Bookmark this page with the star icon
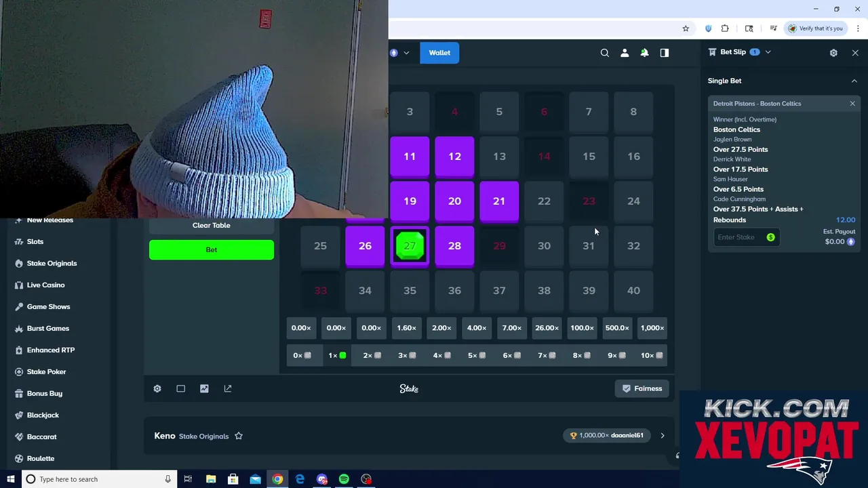The height and width of the screenshot is (488, 868). (686, 28)
